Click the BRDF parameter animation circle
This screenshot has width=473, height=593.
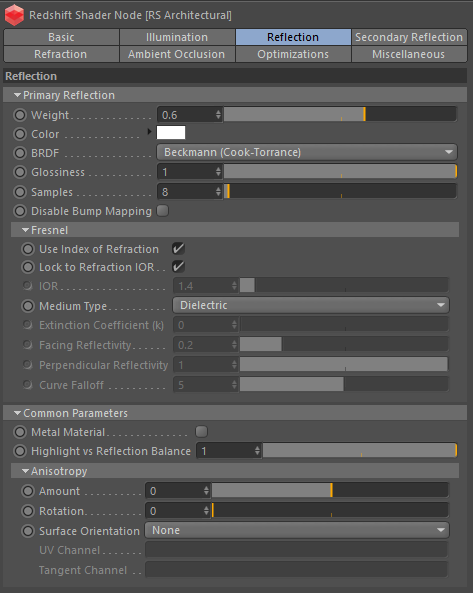click(20, 153)
